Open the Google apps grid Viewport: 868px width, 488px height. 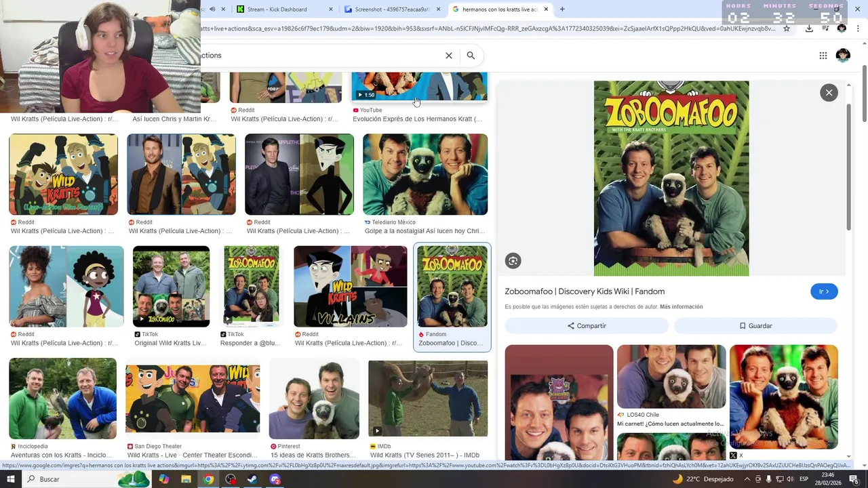[823, 56]
